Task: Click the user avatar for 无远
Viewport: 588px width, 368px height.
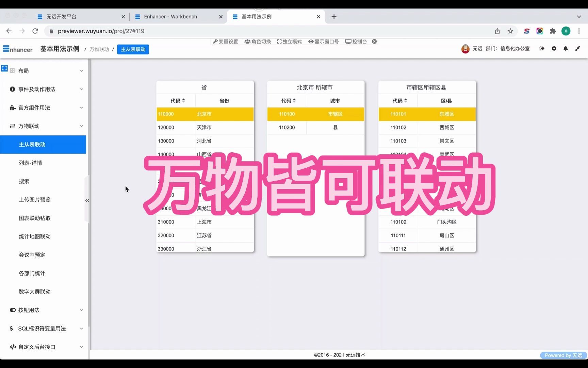Action: (465, 48)
